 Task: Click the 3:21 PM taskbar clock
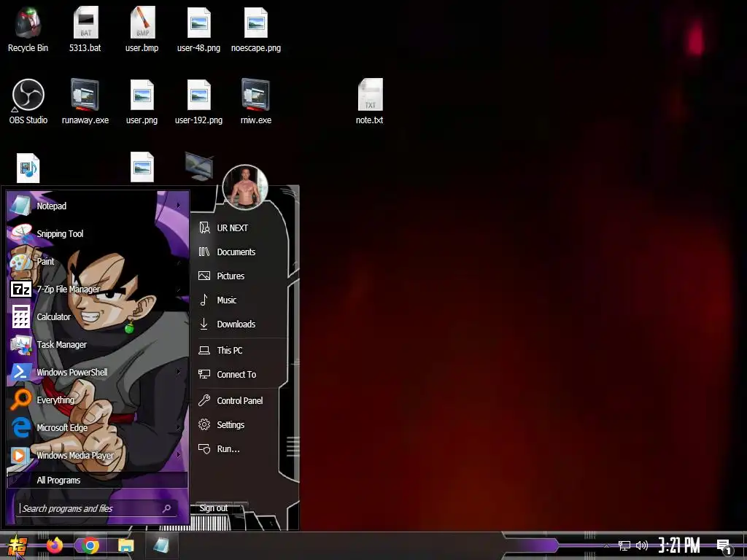point(678,545)
